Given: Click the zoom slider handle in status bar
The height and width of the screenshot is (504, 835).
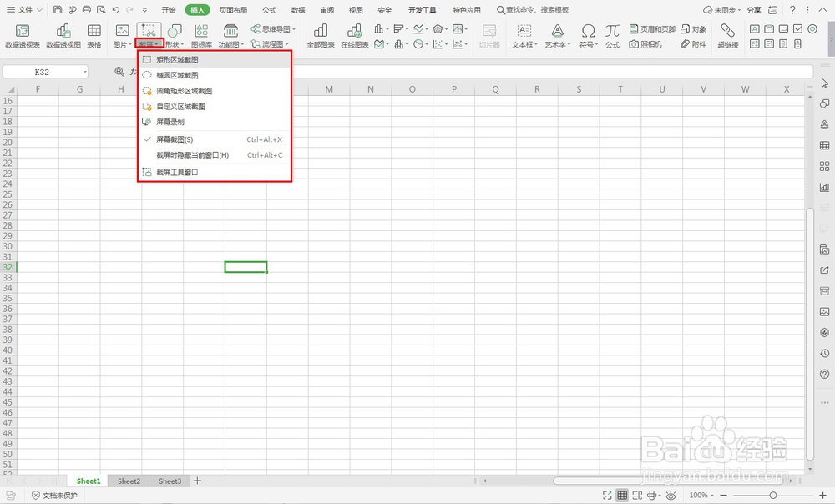Looking at the screenshot, I should click(772, 496).
